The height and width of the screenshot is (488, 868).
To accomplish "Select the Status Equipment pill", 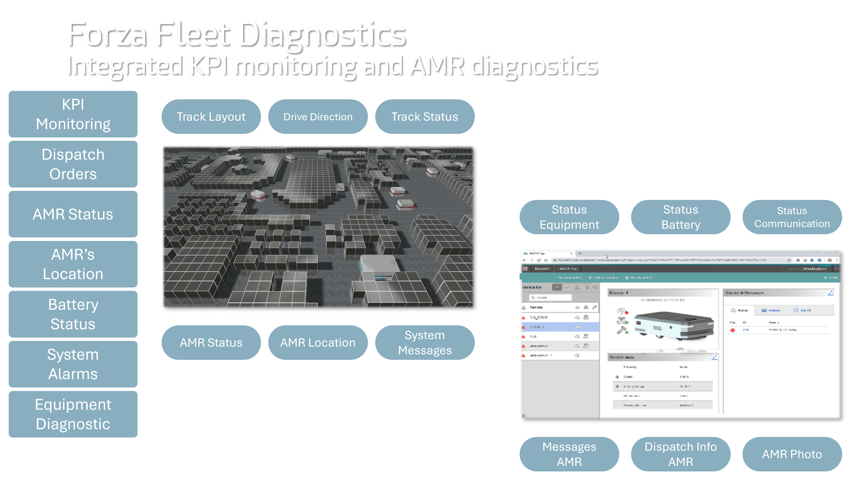I will click(570, 217).
